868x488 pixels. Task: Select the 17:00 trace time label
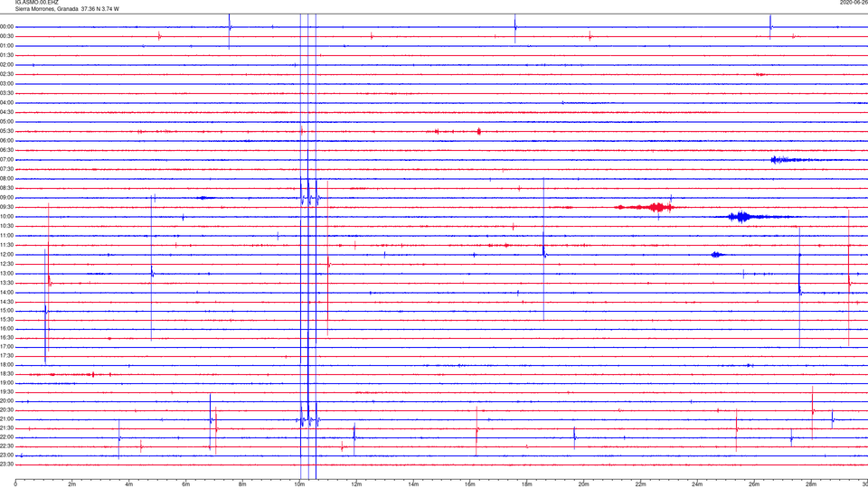pos(7,347)
